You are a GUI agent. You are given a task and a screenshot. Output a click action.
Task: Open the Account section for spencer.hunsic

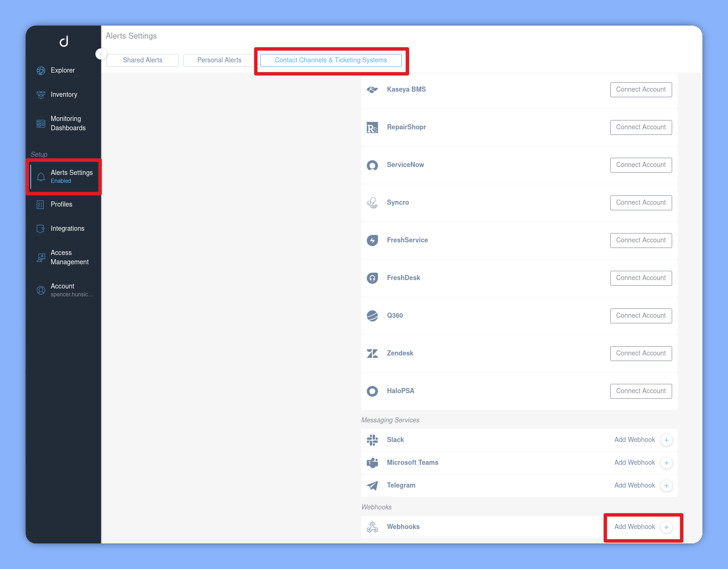pyautogui.click(x=62, y=290)
